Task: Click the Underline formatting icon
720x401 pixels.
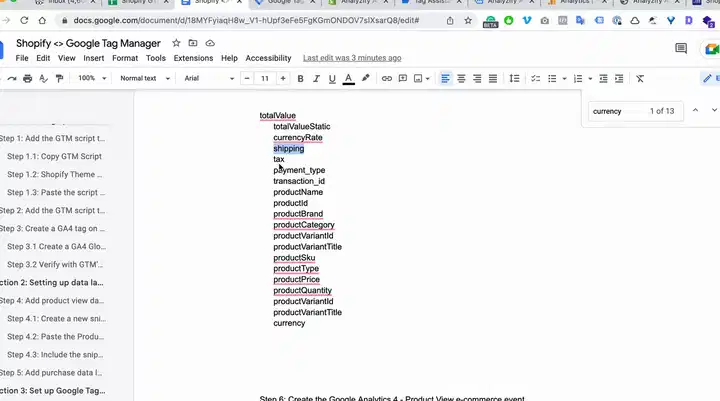Action: click(x=332, y=78)
